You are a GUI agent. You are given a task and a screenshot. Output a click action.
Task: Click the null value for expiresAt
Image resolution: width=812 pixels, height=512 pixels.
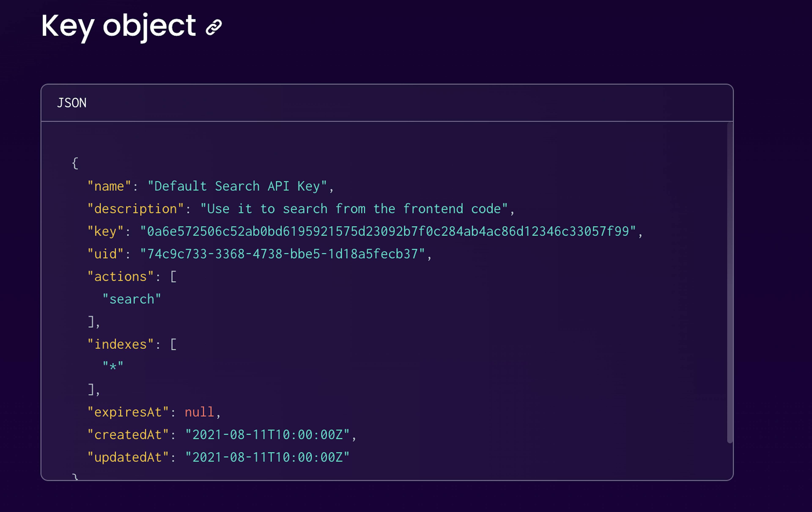[x=199, y=412]
